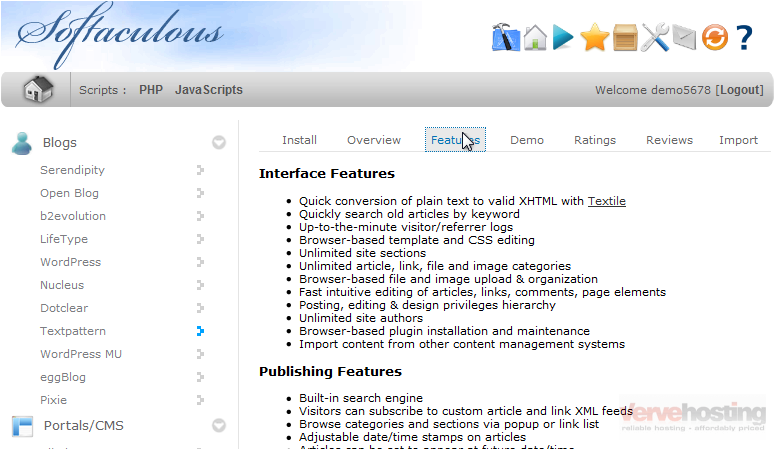Click the arrow icon beside b2evolution
This screenshot has height=450, width=776.
tap(200, 216)
